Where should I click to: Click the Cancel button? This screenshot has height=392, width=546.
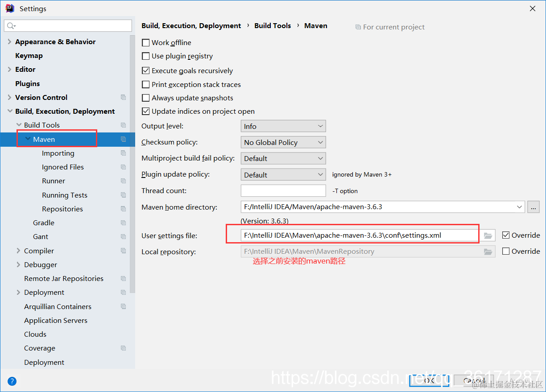474,380
